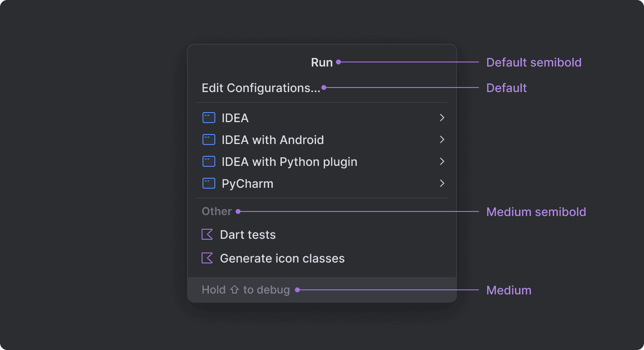Click the purple Medium label beside Hold to debug
Screen dimensions: 644x350
click(509, 290)
